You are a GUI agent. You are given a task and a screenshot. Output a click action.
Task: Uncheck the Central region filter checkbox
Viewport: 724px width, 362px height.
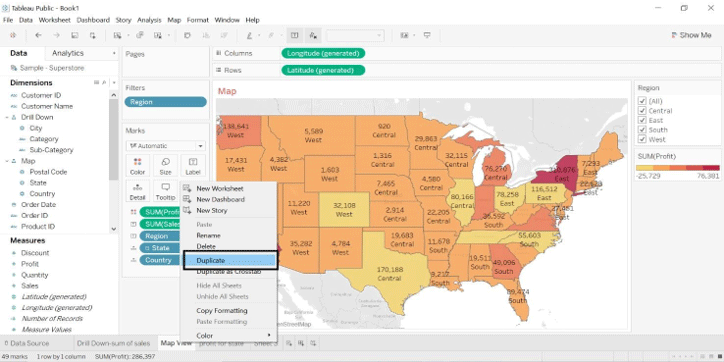641,111
